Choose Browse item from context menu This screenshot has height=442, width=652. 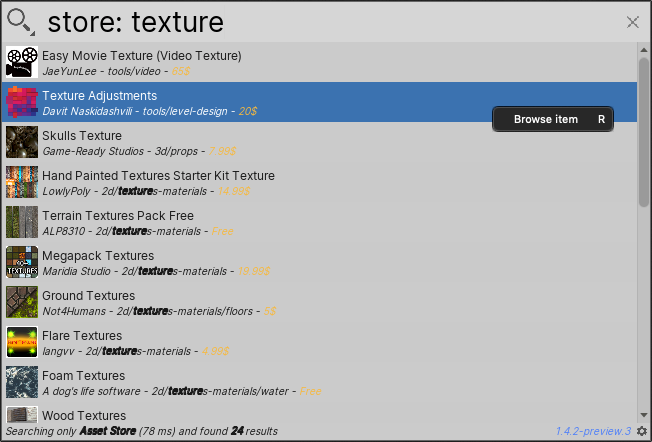click(x=553, y=119)
